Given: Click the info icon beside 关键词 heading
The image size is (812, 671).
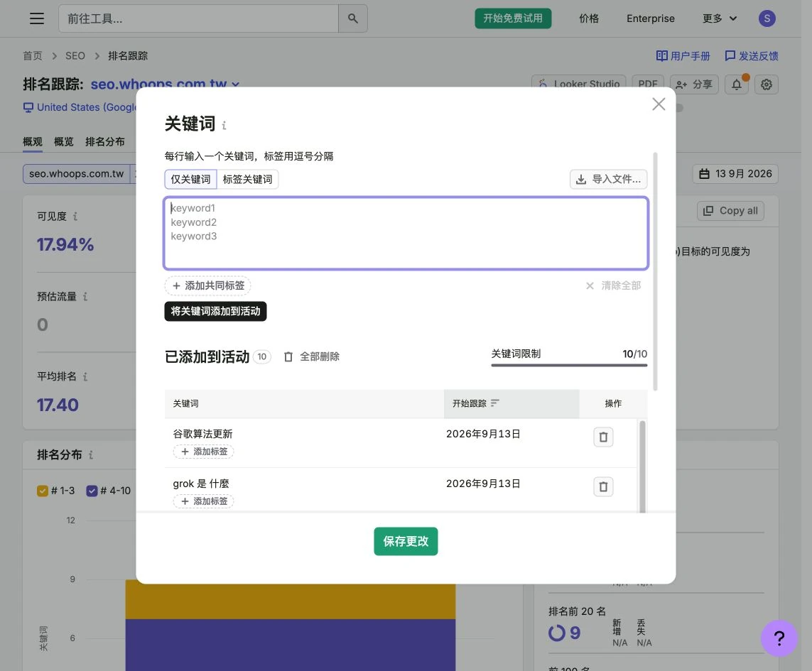Looking at the screenshot, I should pos(224,125).
